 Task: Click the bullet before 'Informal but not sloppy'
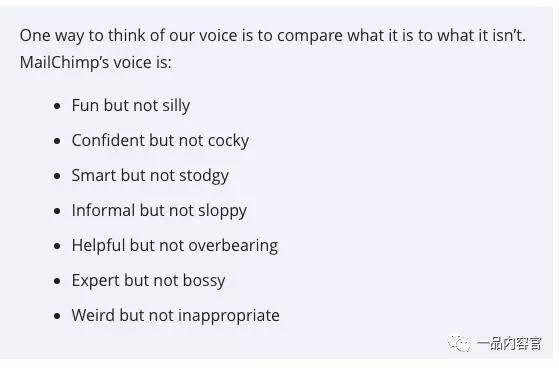(x=57, y=211)
